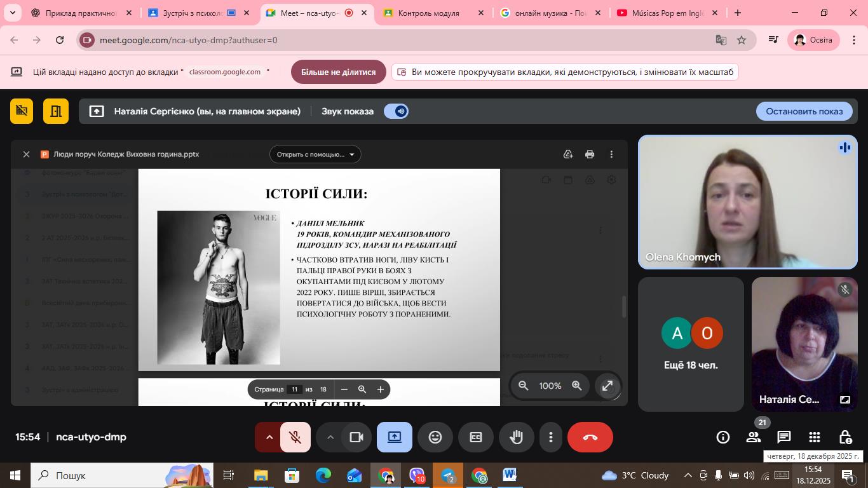Open the chat with everyone panel
Screen dimensions: 868x488
click(784, 437)
